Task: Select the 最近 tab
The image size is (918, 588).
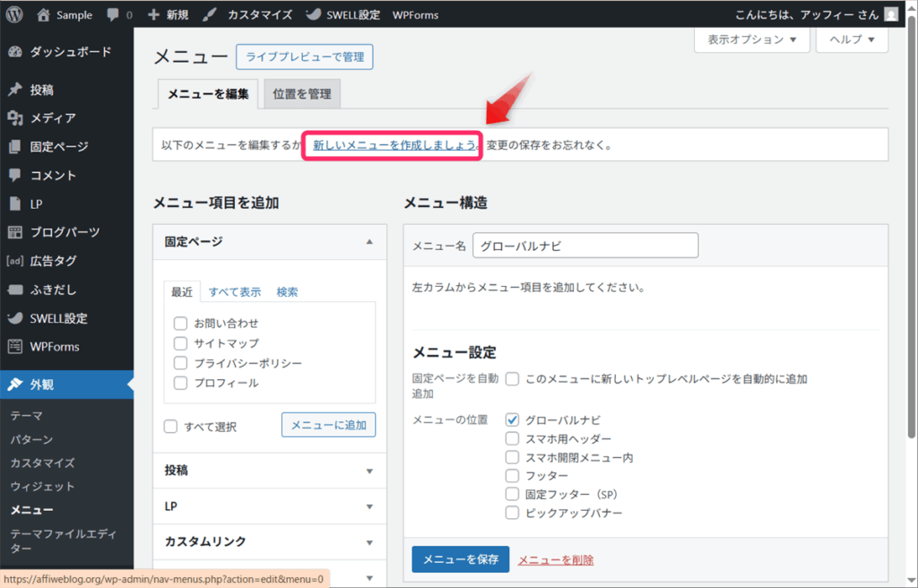Action: tap(182, 291)
